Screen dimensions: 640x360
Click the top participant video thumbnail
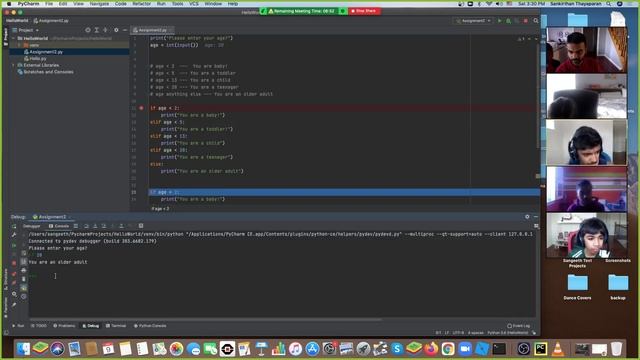pos(586,50)
